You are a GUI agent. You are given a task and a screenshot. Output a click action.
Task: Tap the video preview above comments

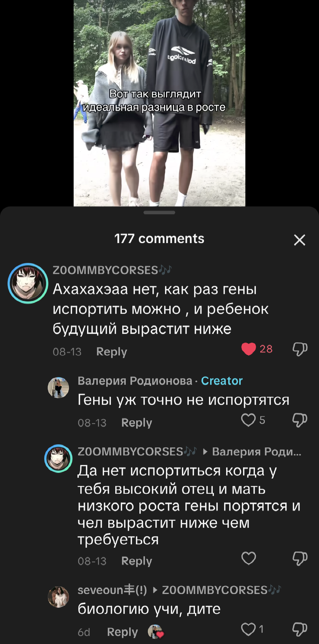pyautogui.click(x=159, y=103)
